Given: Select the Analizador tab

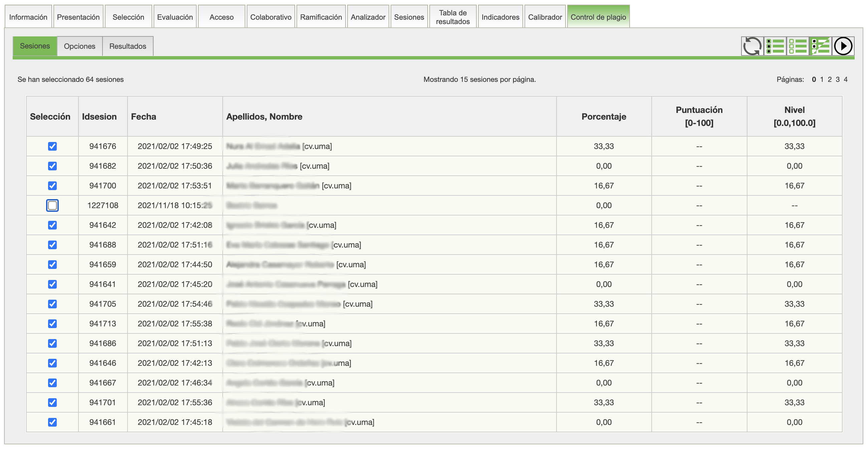Looking at the screenshot, I should click(x=368, y=17).
